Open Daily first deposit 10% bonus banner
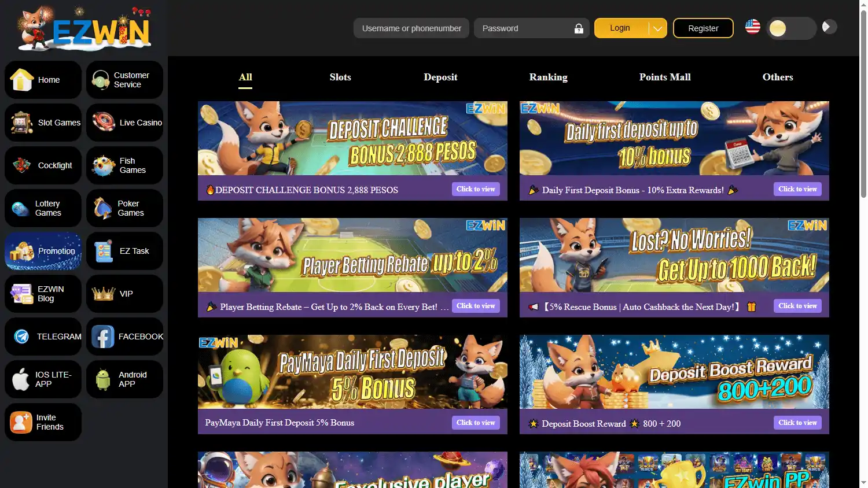Image resolution: width=868 pixels, height=488 pixels. point(674,138)
